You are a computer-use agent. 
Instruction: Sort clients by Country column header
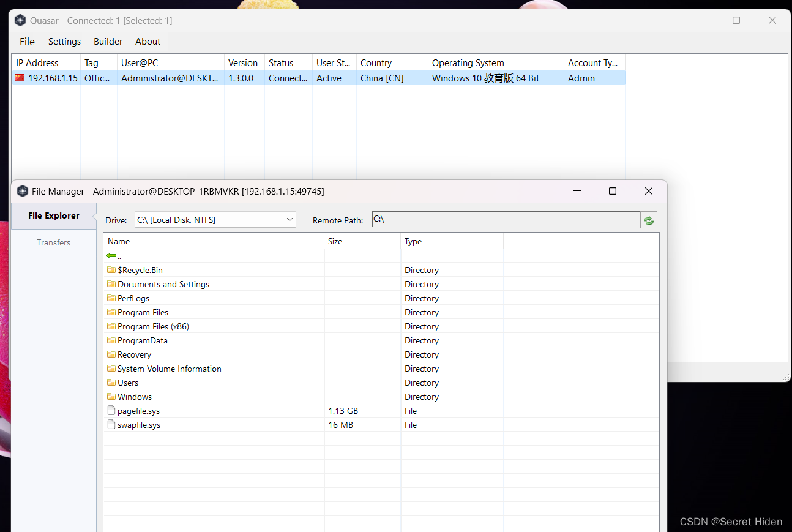(x=392, y=62)
